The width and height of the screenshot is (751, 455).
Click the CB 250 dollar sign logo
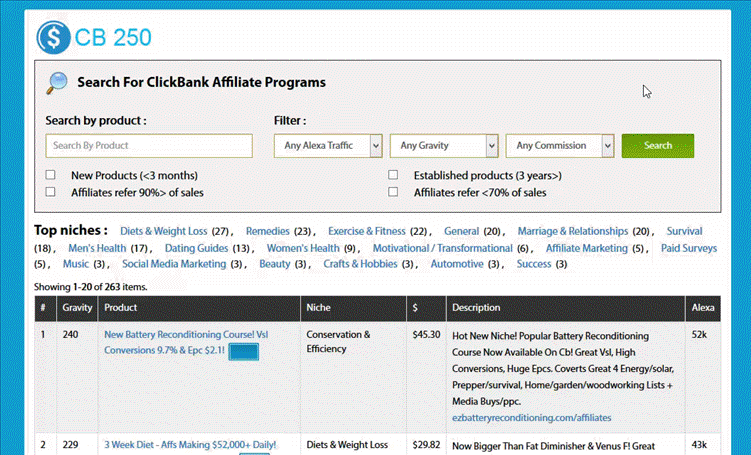(x=53, y=37)
